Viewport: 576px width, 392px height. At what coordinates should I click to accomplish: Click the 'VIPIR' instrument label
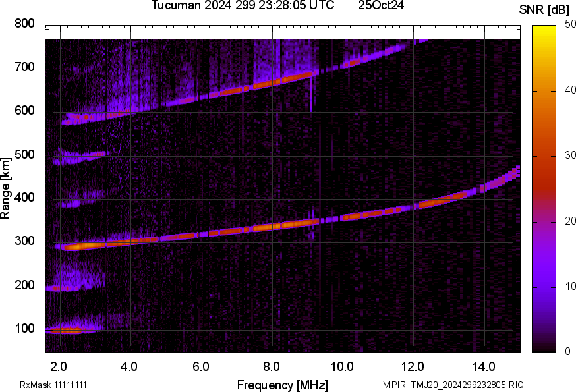coord(395,385)
